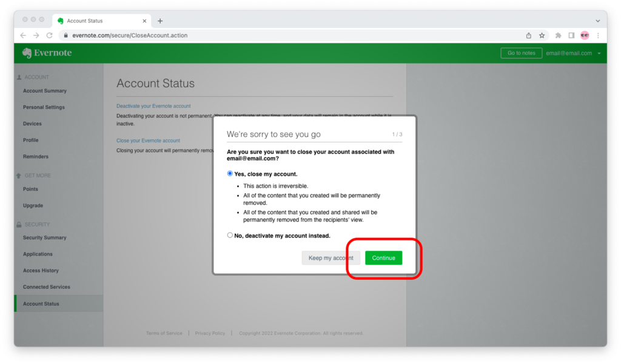Open Personal Settings in sidebar
Image resolution: width=621 pixels, height=364 pixels.
click(x=44, y=107)
